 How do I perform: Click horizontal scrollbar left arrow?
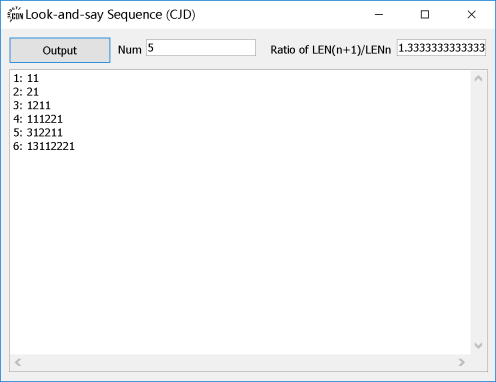pos(18,362)
